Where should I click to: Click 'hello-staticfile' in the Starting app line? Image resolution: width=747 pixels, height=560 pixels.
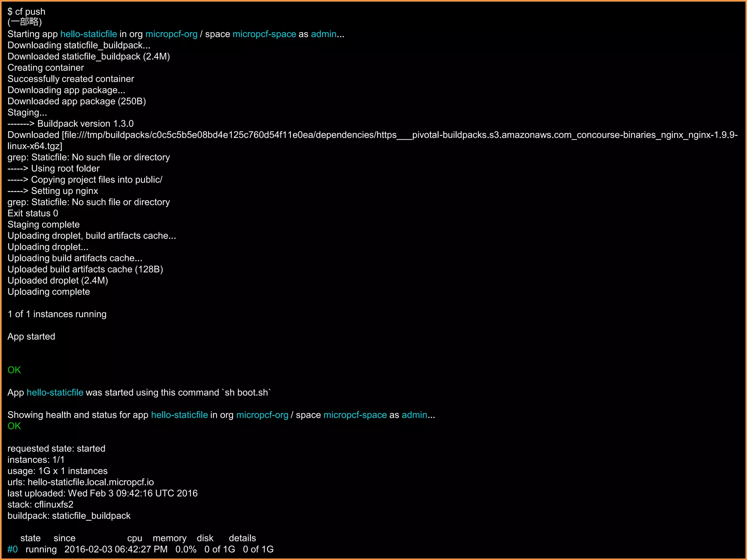(x=89, y=34)
